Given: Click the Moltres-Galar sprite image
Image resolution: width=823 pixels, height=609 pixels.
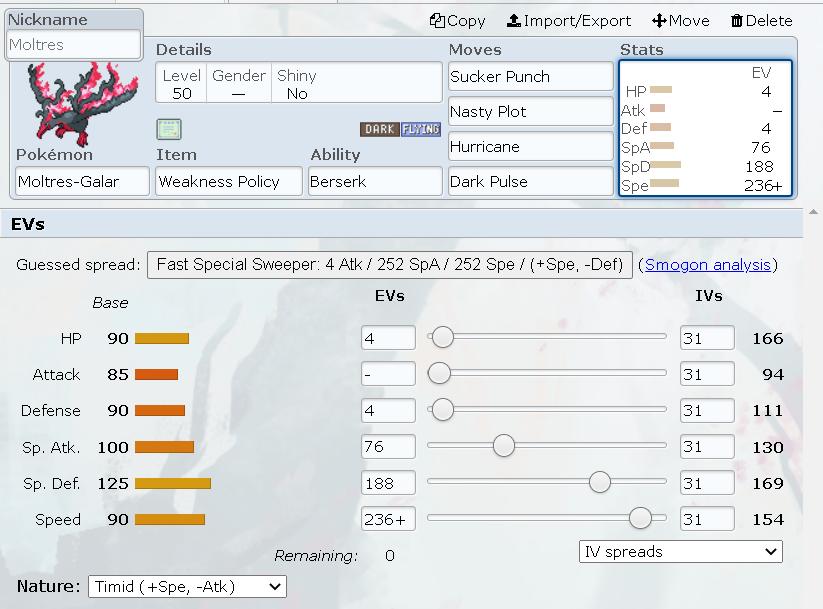Looking at the screenshot, I should (83, 103).
